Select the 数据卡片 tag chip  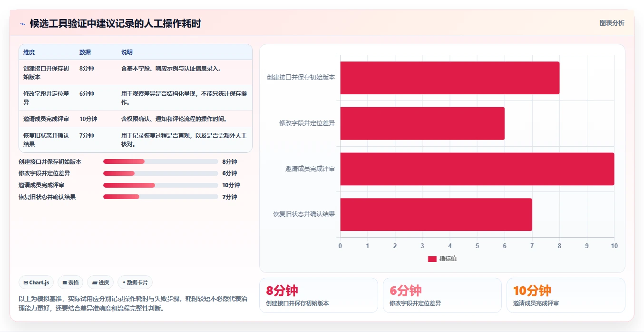tap(135, 282)
